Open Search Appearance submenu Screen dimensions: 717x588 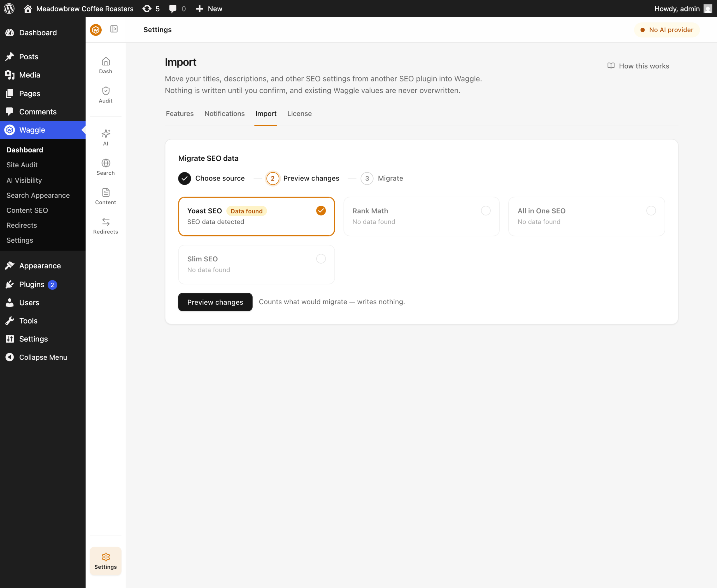38,195
